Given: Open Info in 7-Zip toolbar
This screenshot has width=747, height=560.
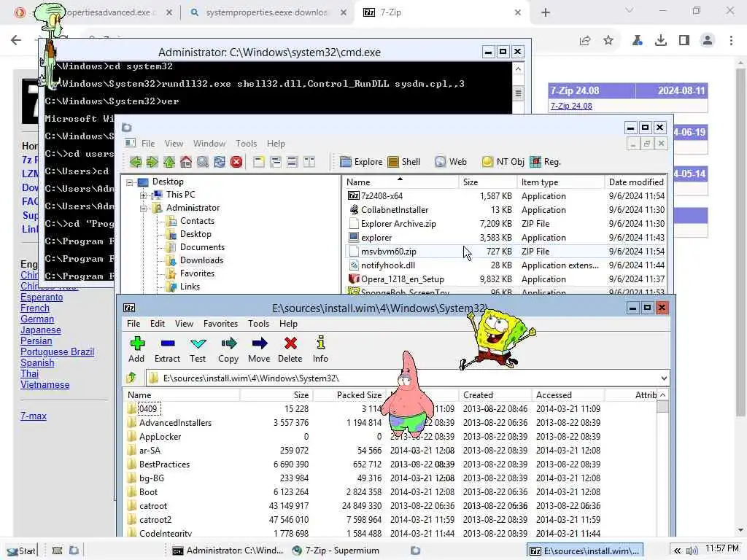Looking at the screenshot, I should [321, 349].
